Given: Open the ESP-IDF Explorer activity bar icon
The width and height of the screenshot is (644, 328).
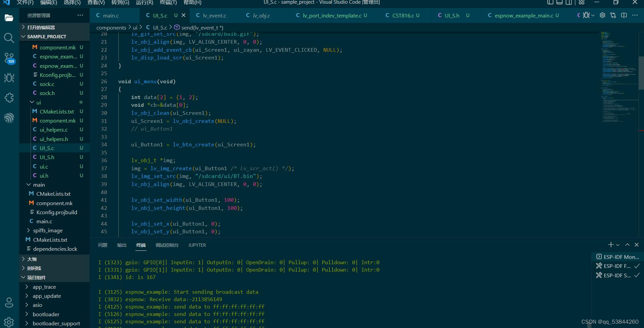Looking at the screenshot, I should 9,118.
